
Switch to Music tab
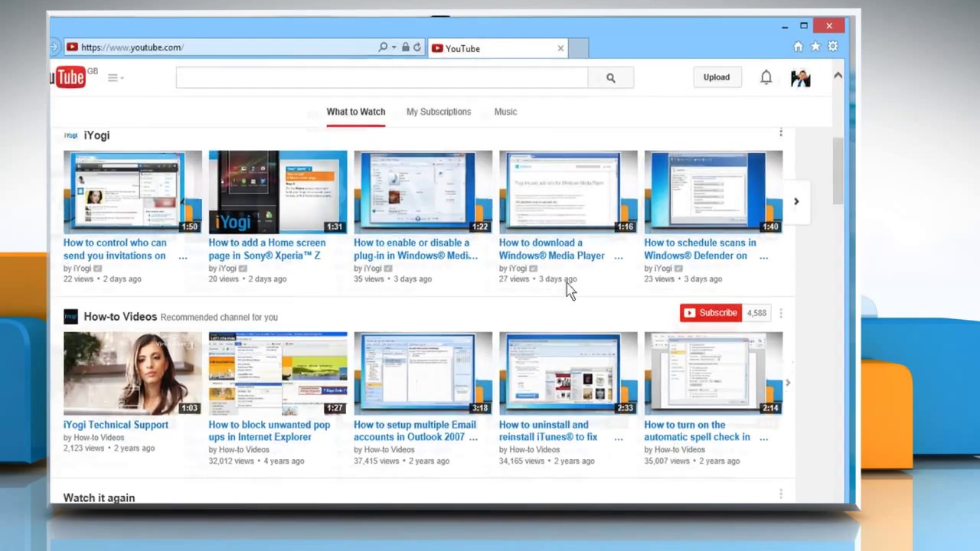click(505, 112)
